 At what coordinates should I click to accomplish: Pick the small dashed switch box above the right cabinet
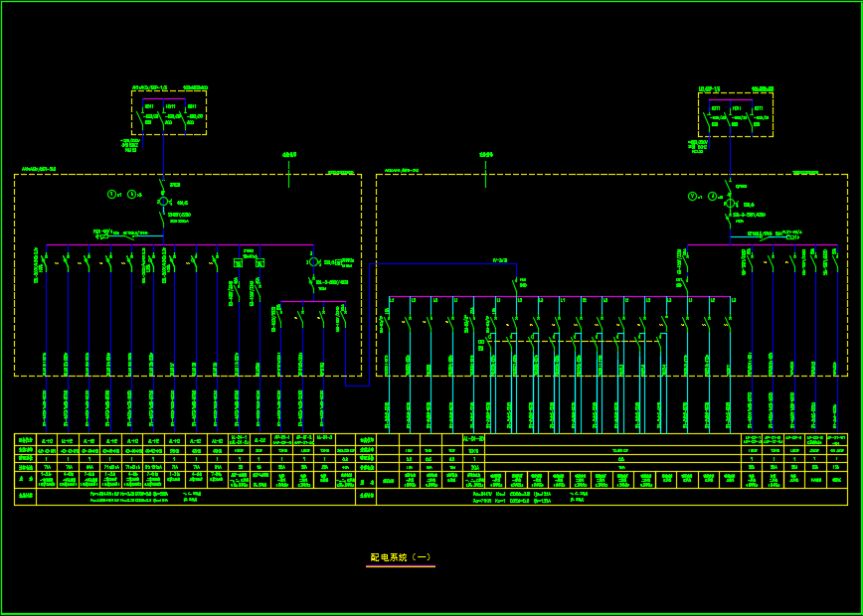(736, 114)
